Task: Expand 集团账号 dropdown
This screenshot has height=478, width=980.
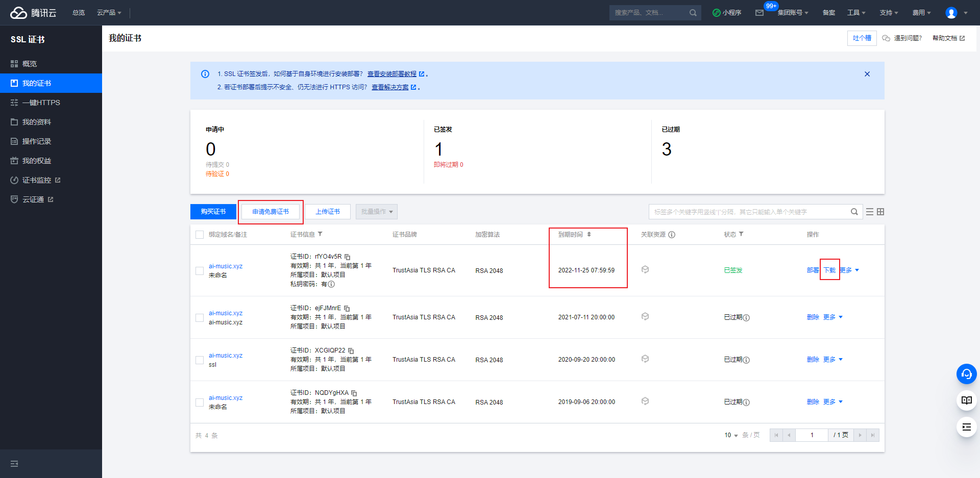Action: [x=793, y=13]
